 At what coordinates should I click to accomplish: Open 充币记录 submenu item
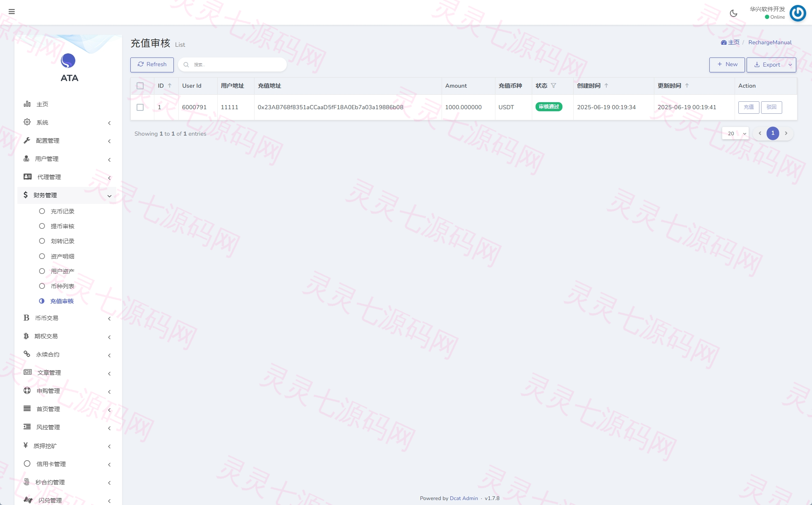point(62,211)
